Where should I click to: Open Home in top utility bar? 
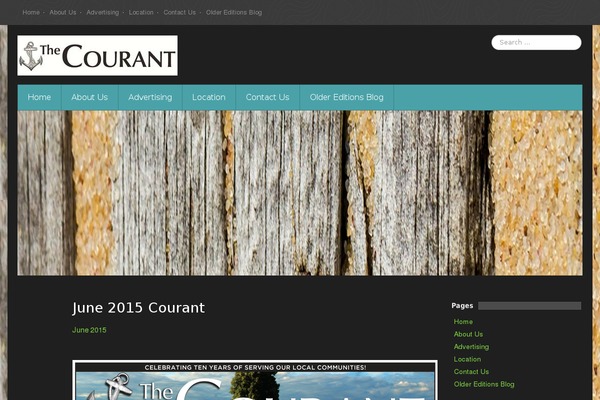(31, 12)
